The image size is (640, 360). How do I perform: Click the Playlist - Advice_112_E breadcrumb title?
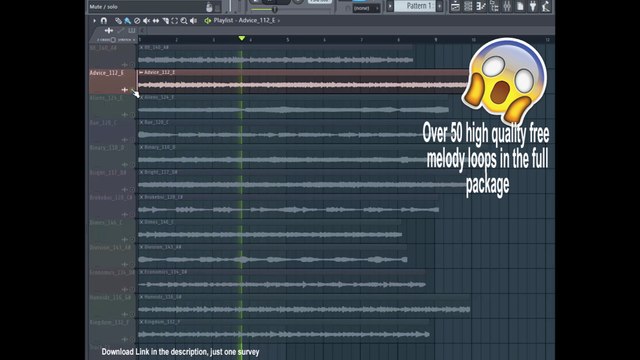point(244,20)
